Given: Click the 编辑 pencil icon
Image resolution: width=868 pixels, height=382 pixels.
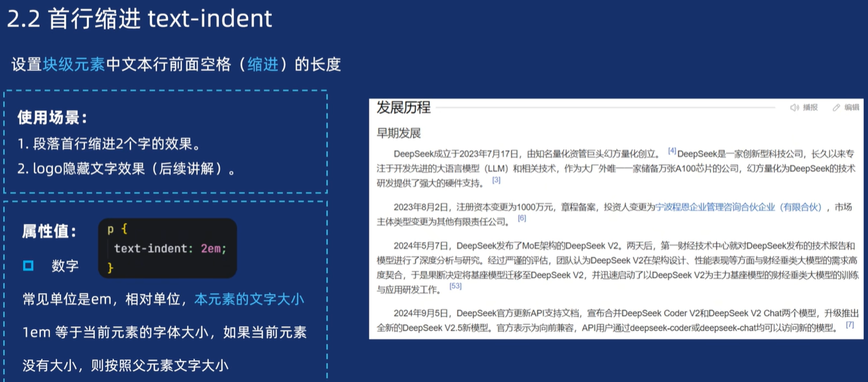Looking at the screenshot, I should pyautogui.click(x=836, y=108).
